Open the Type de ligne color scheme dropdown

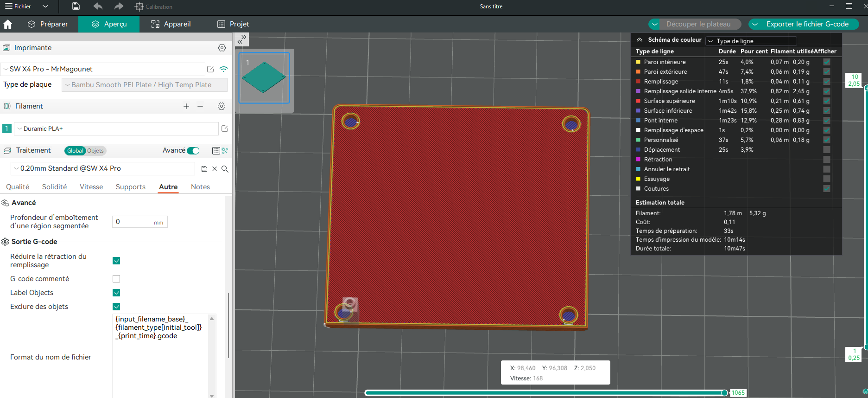click(x=751, y=41)
